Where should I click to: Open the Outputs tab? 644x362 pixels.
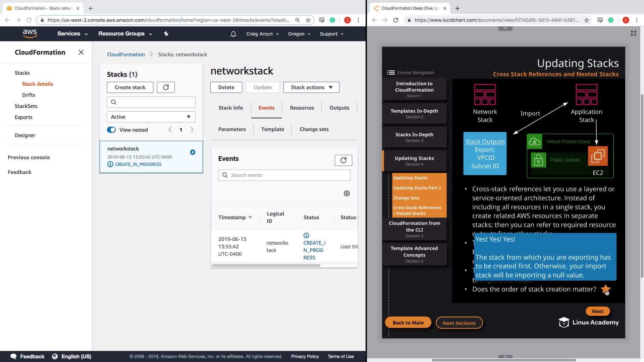point(339,108)
